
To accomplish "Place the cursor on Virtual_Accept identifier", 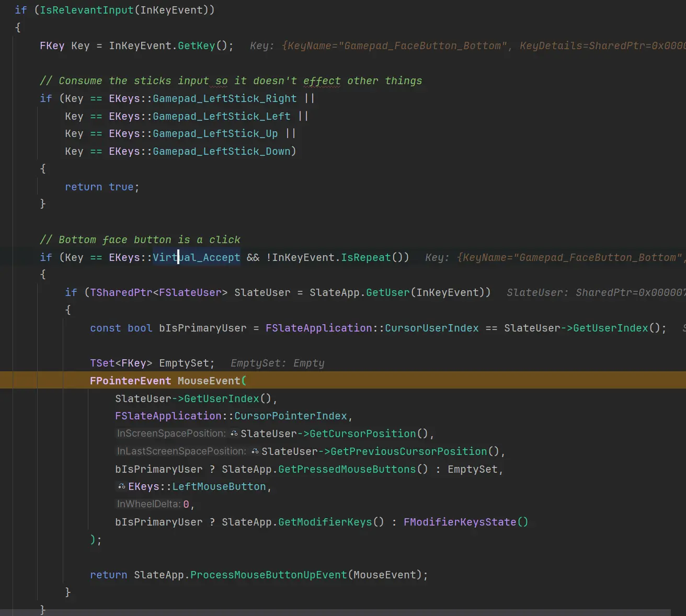I will tap(197, 257).
